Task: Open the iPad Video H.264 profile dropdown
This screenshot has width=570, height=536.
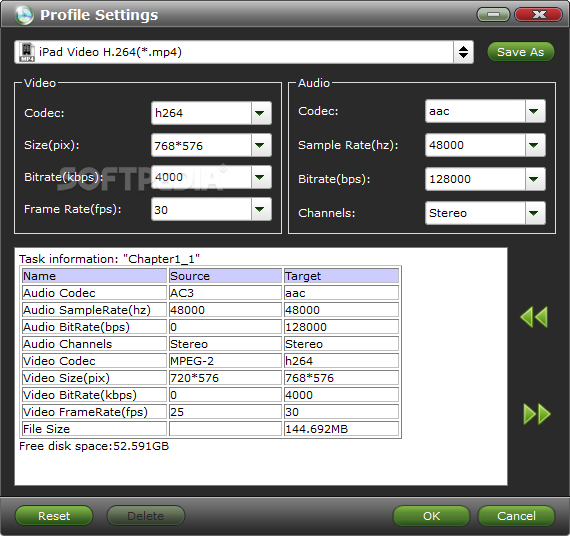Action: tap(244, 52)
